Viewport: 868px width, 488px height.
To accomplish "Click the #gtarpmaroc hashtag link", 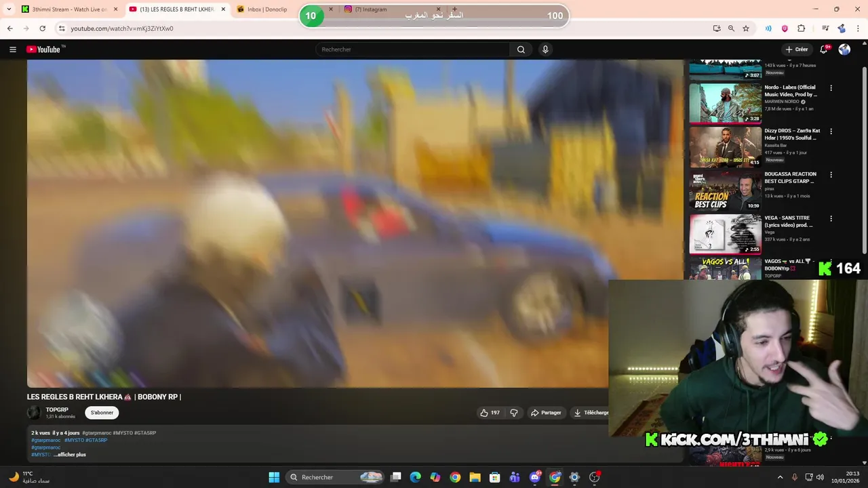I will coord(45,441).
